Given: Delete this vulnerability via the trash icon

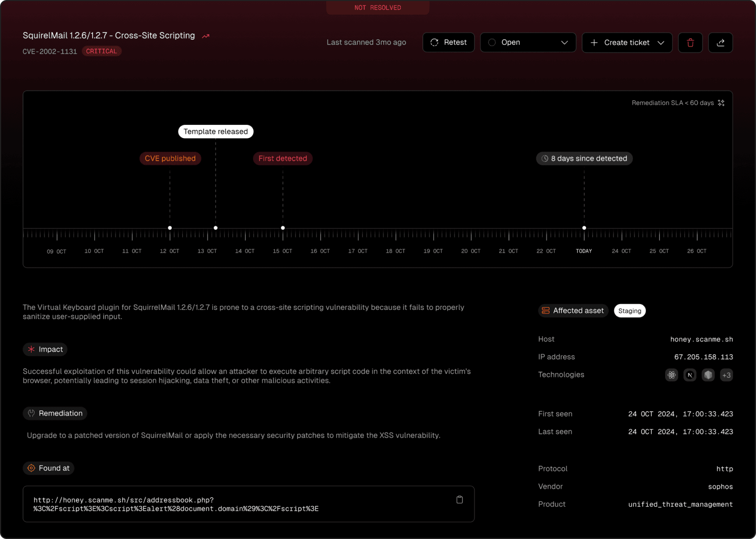Looking at the screenshot, I should (x=690, y=42).
